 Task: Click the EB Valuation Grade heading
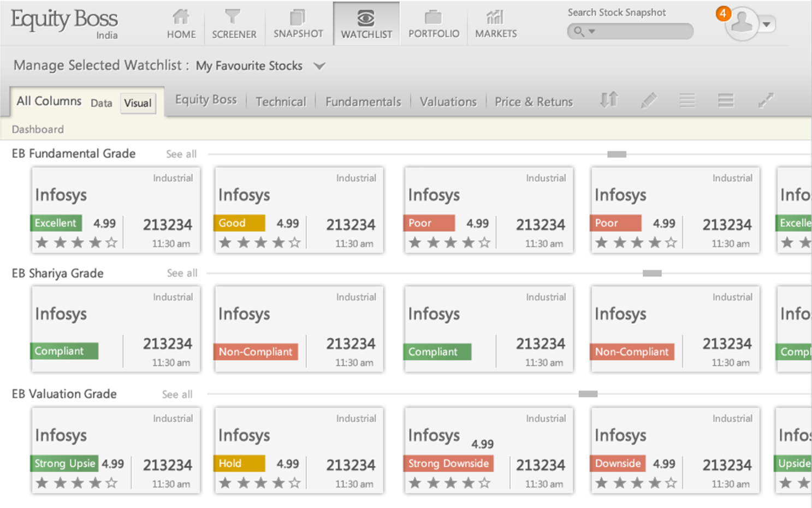pos(64,394)
